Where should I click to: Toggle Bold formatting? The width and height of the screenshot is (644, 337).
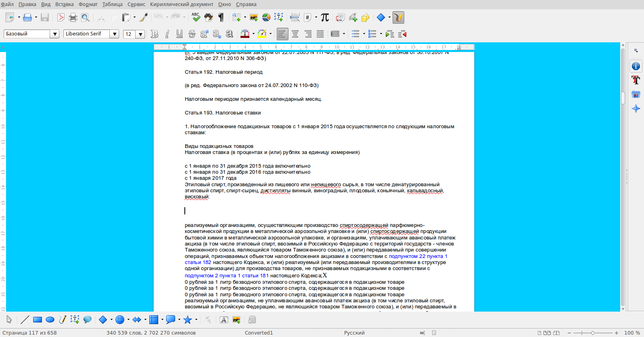click(x=155, y=34)
